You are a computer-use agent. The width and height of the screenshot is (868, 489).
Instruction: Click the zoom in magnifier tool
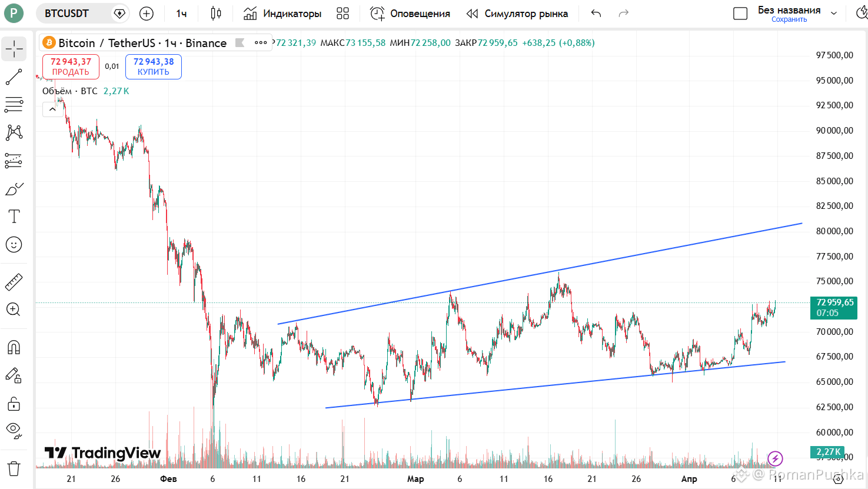pyautogui.click(x=14, y=310)
